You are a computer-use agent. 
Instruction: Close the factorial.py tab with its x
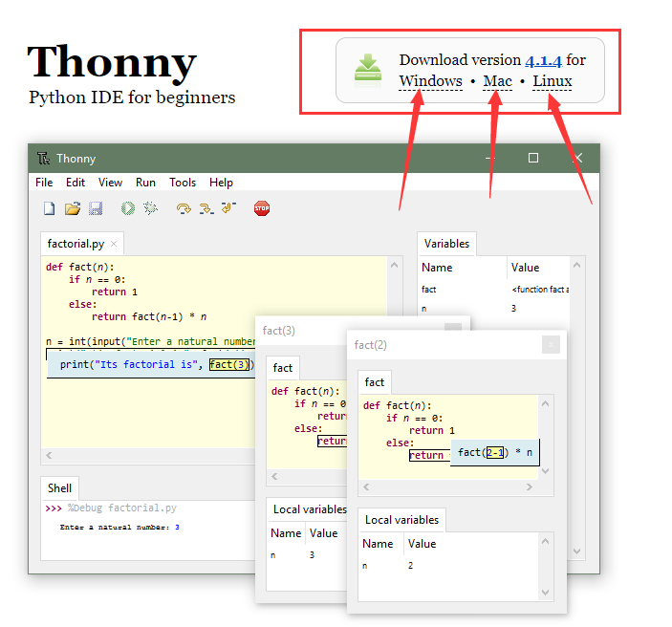pos(114,244)
